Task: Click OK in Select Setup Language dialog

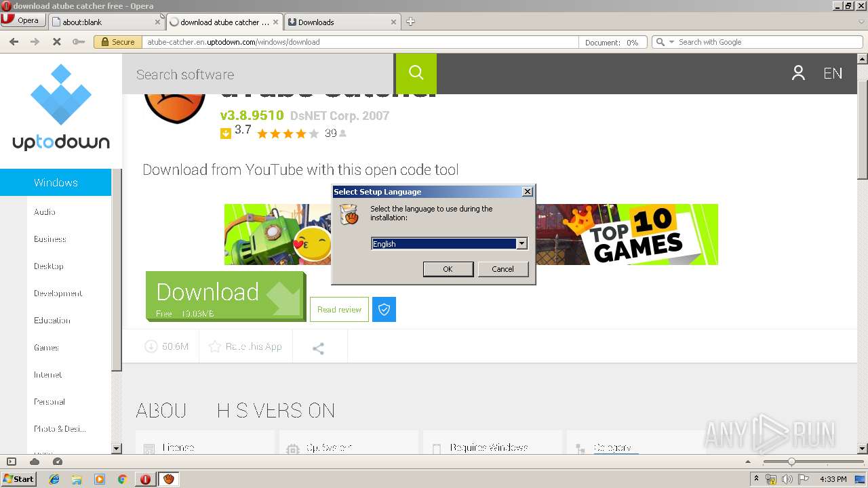Action: (448, 269)
